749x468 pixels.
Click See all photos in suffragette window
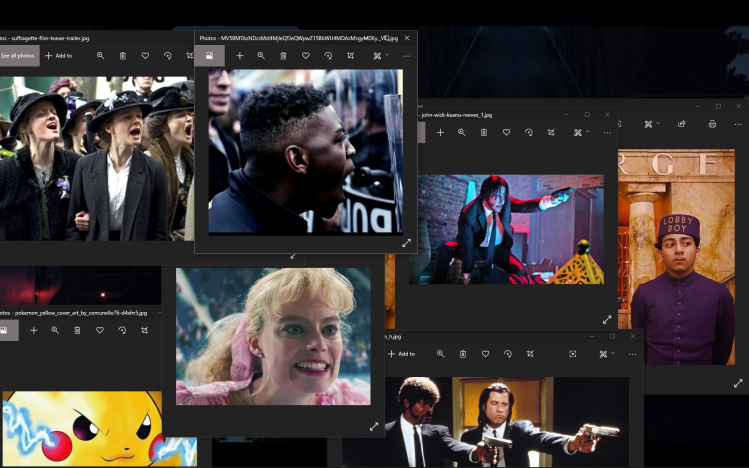click(19, 56)
